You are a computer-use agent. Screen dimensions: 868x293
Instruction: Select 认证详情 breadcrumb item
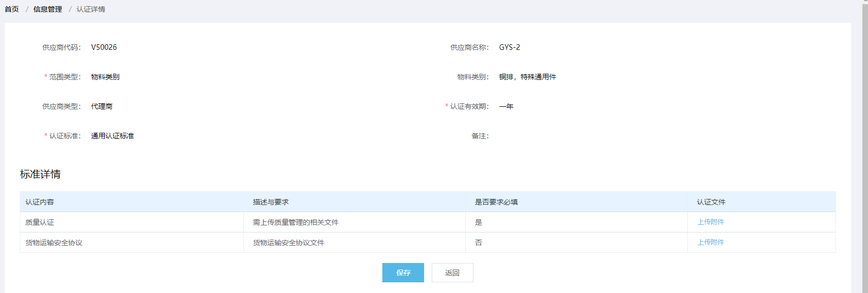[91, 9]
